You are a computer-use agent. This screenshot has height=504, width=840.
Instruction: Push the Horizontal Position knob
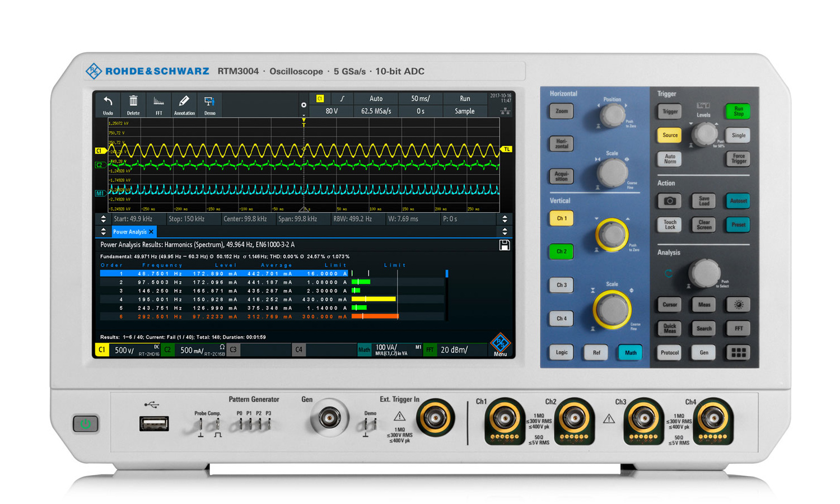point(612,115)
